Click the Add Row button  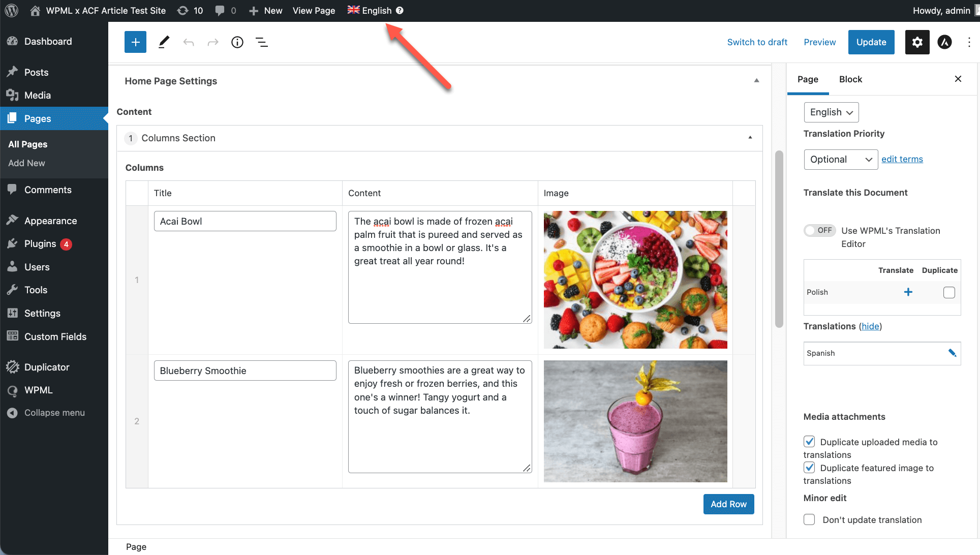click(728, 504)
